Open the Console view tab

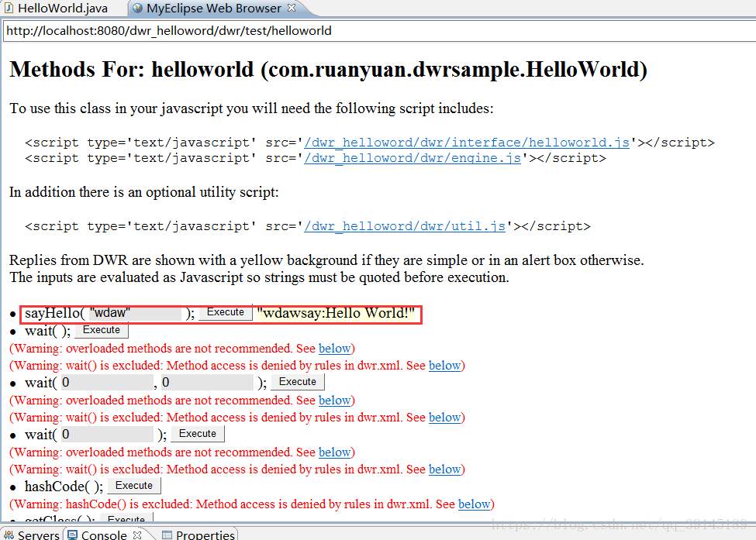tap(104, 535)
